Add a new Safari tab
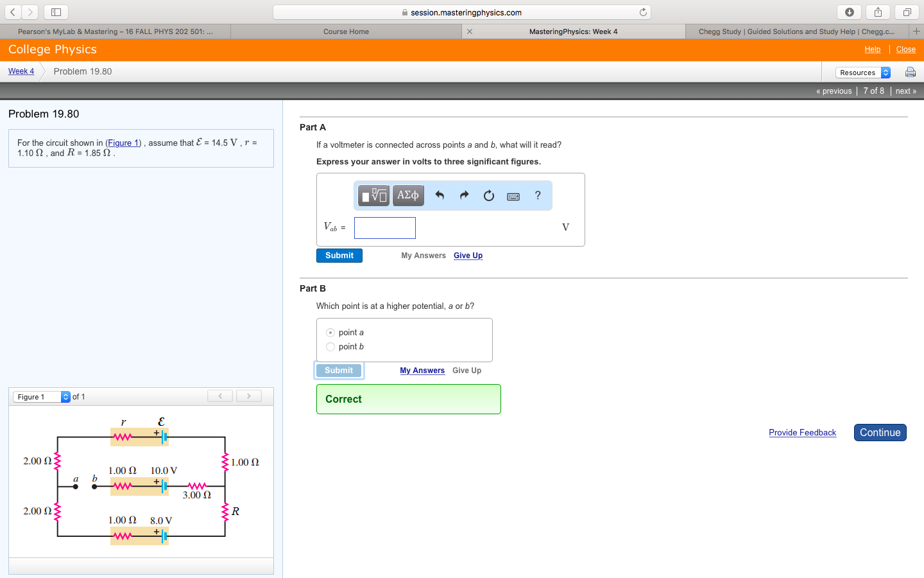Image resolution: width=924 pixels, height=578 pixels. coord(916,31)
